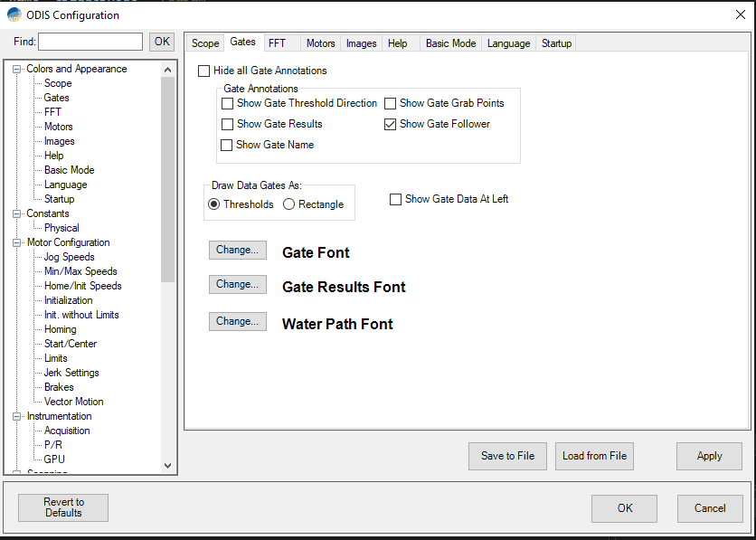Collapse the Colors and Appearance tree node

(x=17, y=69)
